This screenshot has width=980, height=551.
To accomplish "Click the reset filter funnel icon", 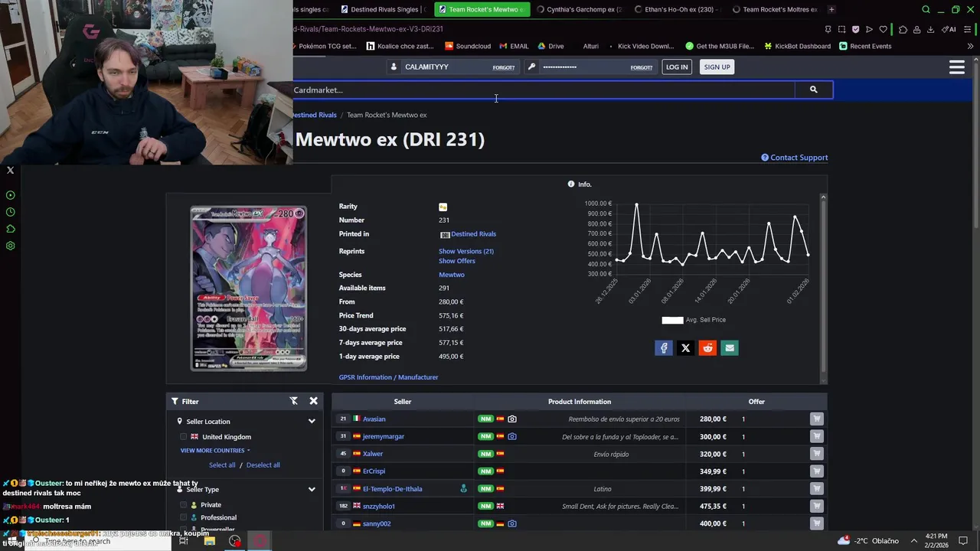I will point(293,401).
